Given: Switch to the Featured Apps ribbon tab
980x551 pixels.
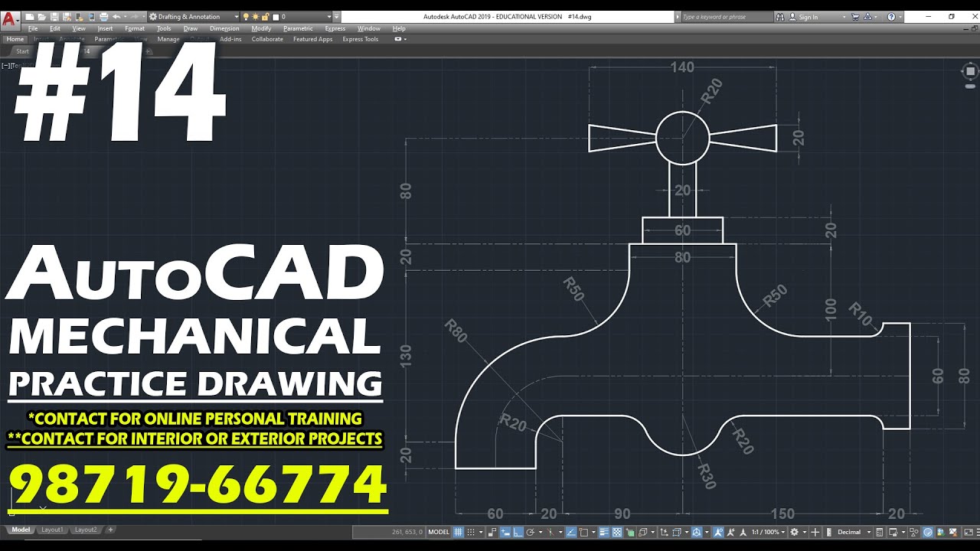Looking at the screenshot, I should (312, 39).
